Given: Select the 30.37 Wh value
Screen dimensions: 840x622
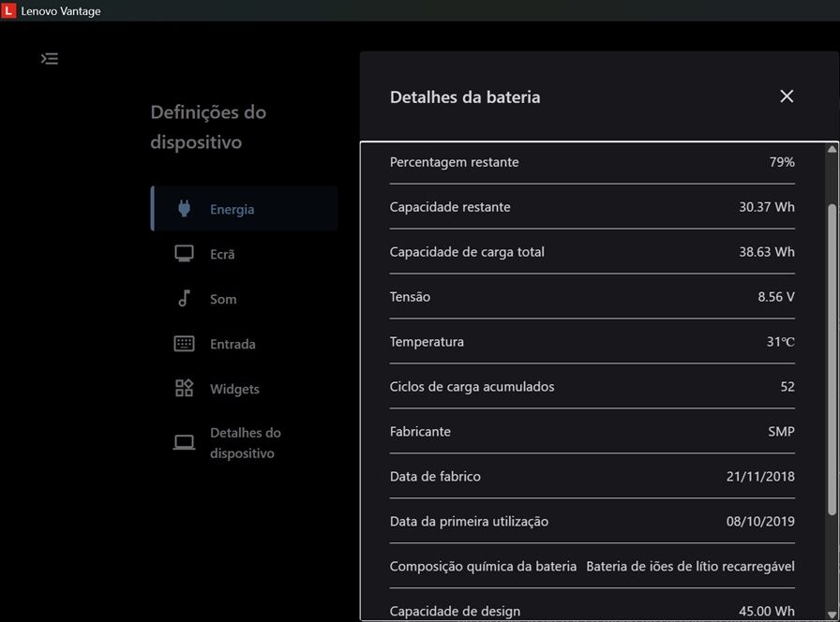Looking at the screenshot, I should pyautogui.click(x=767, y=207).
